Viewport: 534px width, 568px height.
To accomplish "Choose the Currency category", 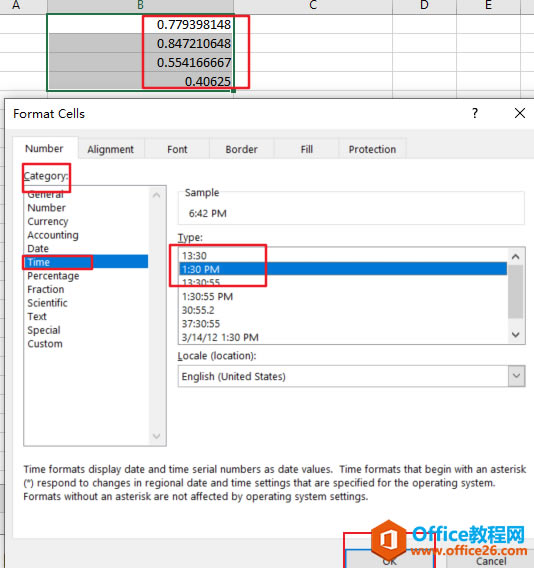I will 87,221.
